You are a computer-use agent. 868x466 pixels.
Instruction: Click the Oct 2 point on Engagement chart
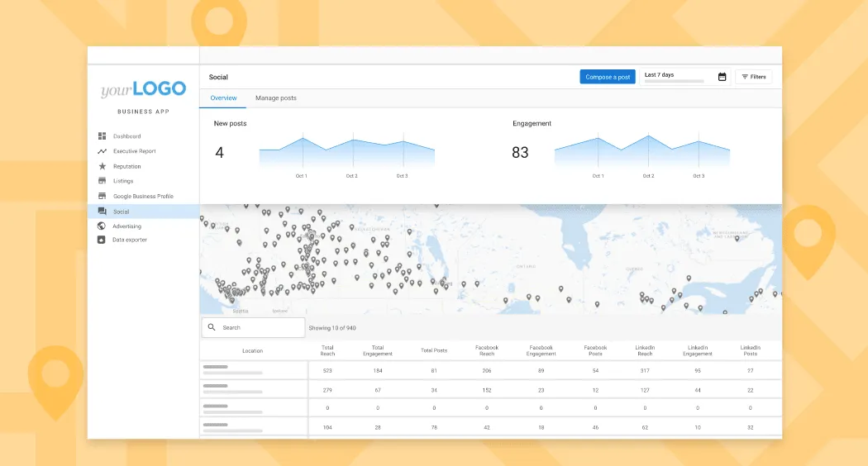point(648,136)
